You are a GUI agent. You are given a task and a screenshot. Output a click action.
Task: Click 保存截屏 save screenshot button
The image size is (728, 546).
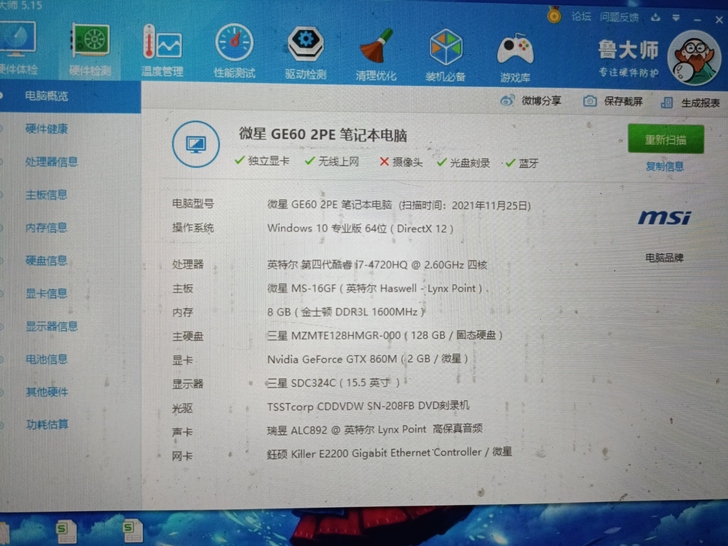pyautogui.click(x=613, y=101)
